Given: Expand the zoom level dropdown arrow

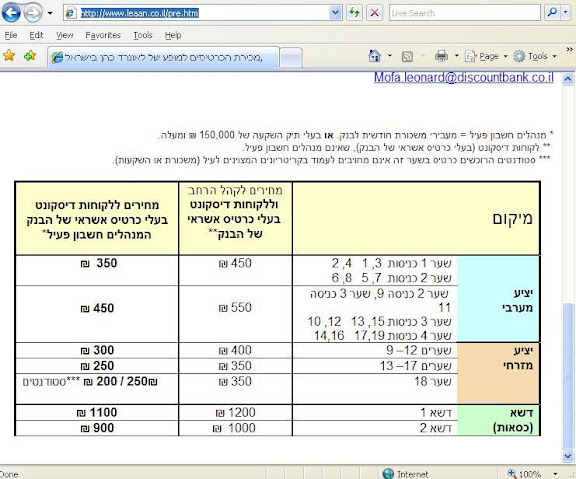Looking at the screenshot, I should tap(555, 474).
